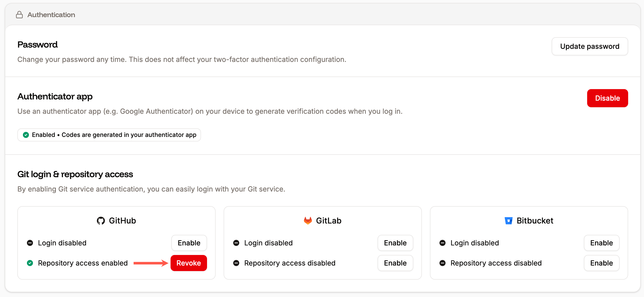This screenshot has height=297, width=644.
Task: Click the minus icon beside Bitbucket Repository access disabled
Action: click(x=443, y=263)
